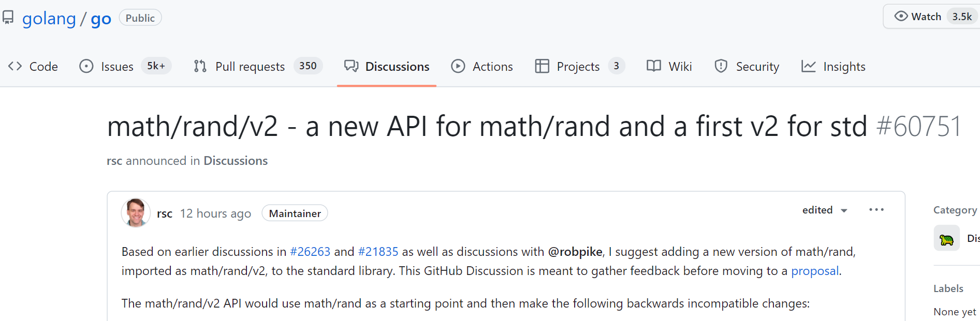
Task: Open the edited history dropdown
Action: (x=825, y=210)
